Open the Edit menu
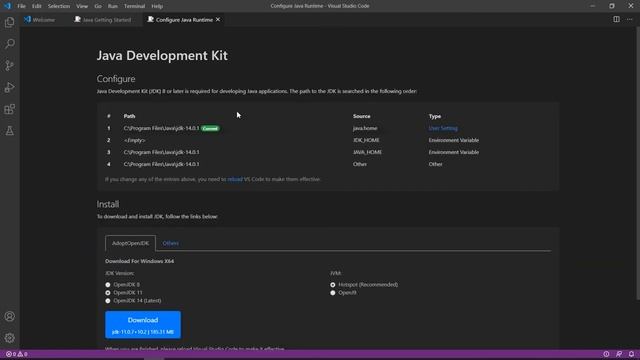The width and height of the screenshot is (640, 360). 37,6
